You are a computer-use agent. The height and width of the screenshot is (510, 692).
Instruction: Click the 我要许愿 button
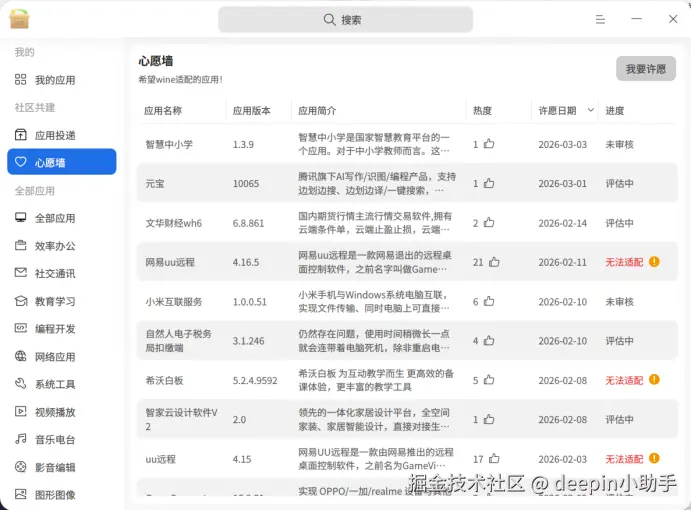pos(646,69)
